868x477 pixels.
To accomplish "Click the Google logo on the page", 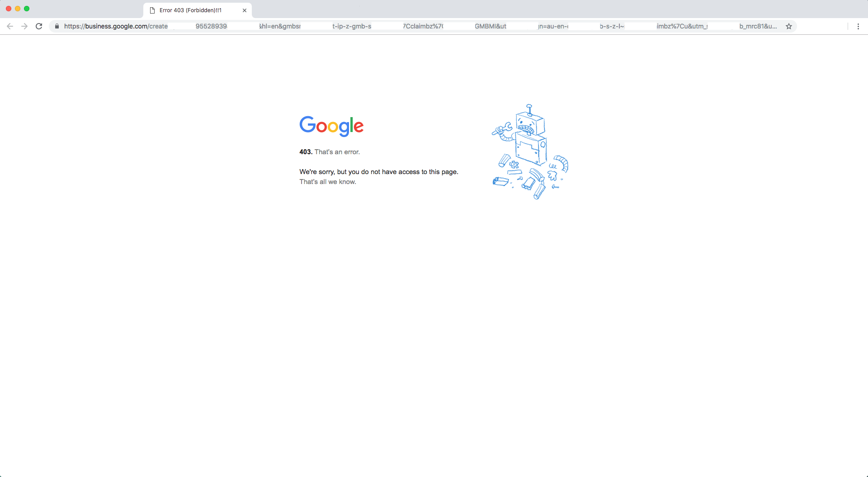I will click(x=331, y=126).
